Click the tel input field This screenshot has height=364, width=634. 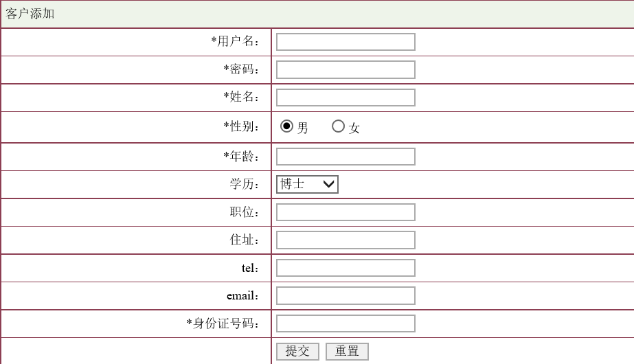point(346,268)
